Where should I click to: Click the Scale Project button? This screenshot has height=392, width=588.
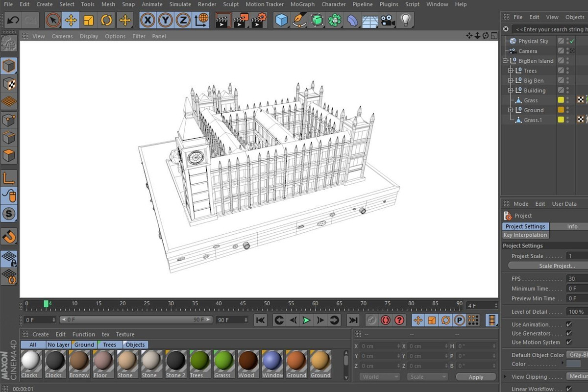click(548, 266)
